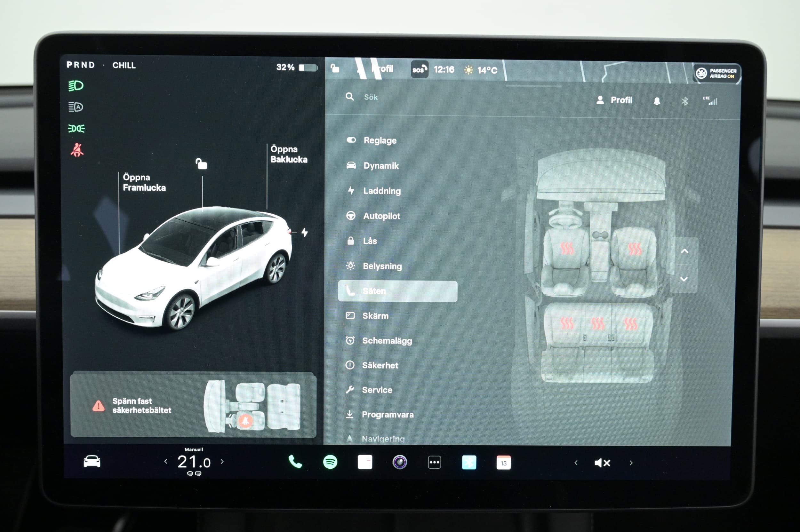Tap Öppna Baklucka to open trunk
800x532 pixels.
tap(289, 154)
